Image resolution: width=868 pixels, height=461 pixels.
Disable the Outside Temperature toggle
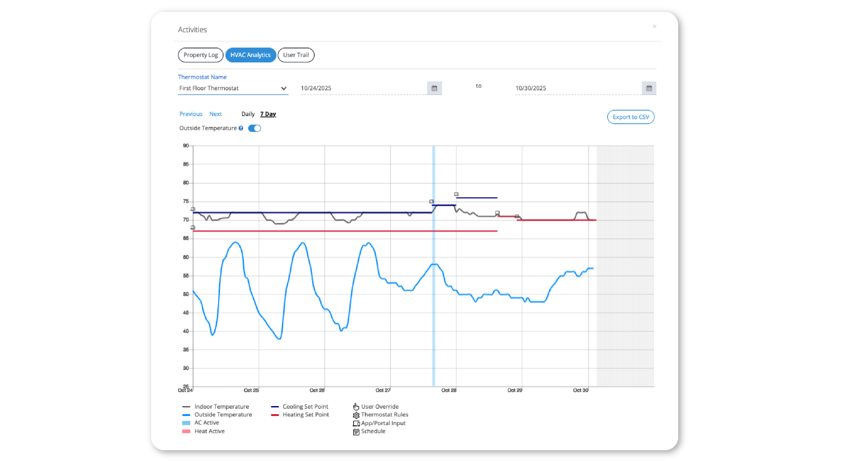coord(254,128)
